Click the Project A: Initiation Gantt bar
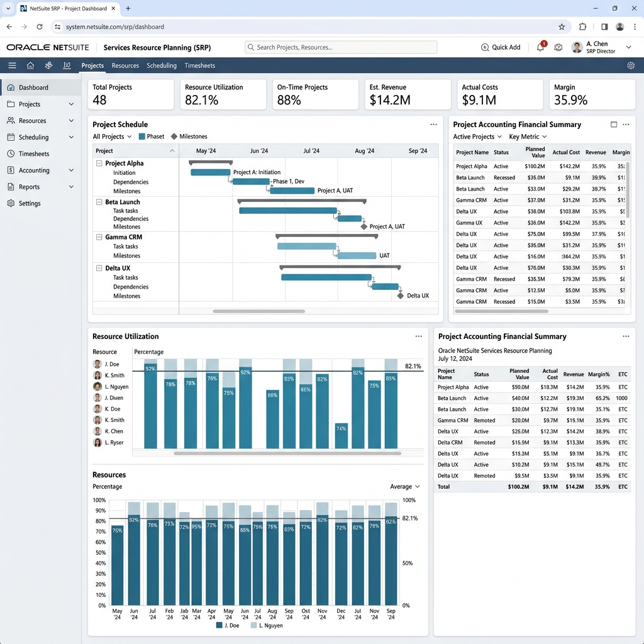This screenshot has height=644, width=644. coord(210,172)
